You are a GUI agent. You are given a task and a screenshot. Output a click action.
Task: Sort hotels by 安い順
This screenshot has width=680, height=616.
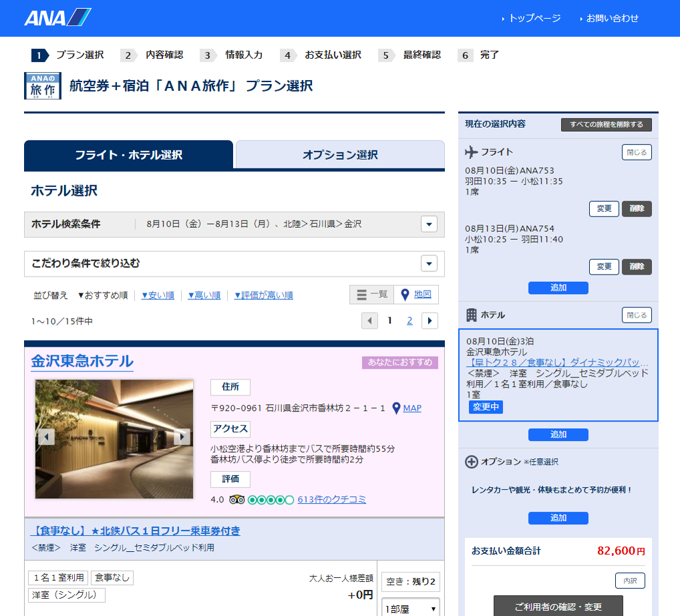click(158, 295)
